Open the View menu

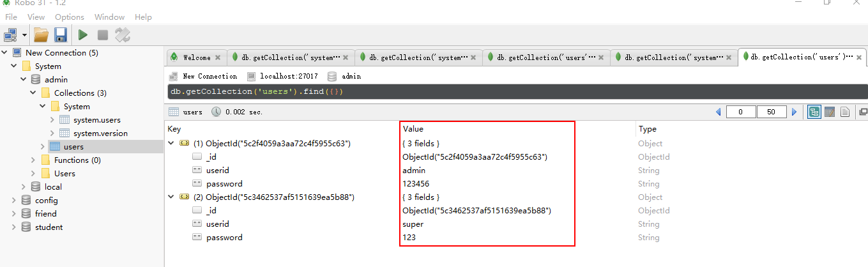point(36,17)
